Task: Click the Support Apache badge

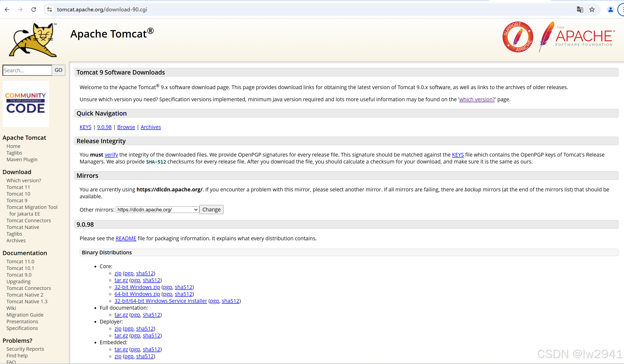Action: coord(518,37)
